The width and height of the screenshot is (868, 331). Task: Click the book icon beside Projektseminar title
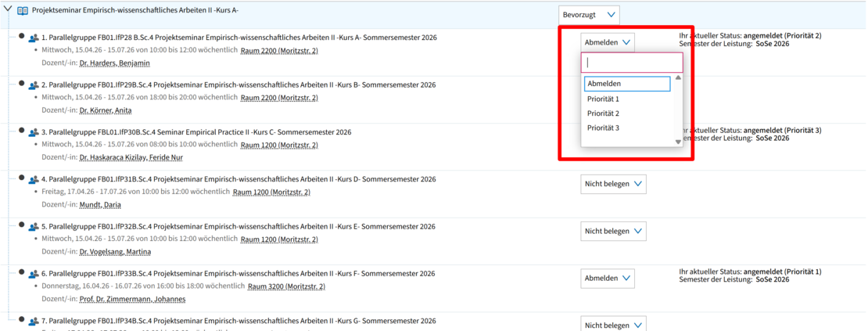(x=23, y=11)
